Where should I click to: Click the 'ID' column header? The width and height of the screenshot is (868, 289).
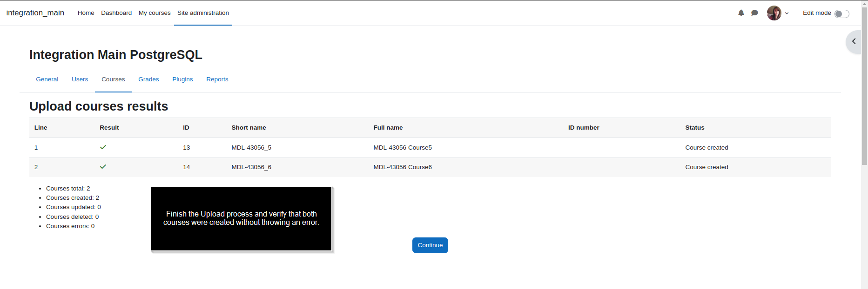(x=186, y=128)
